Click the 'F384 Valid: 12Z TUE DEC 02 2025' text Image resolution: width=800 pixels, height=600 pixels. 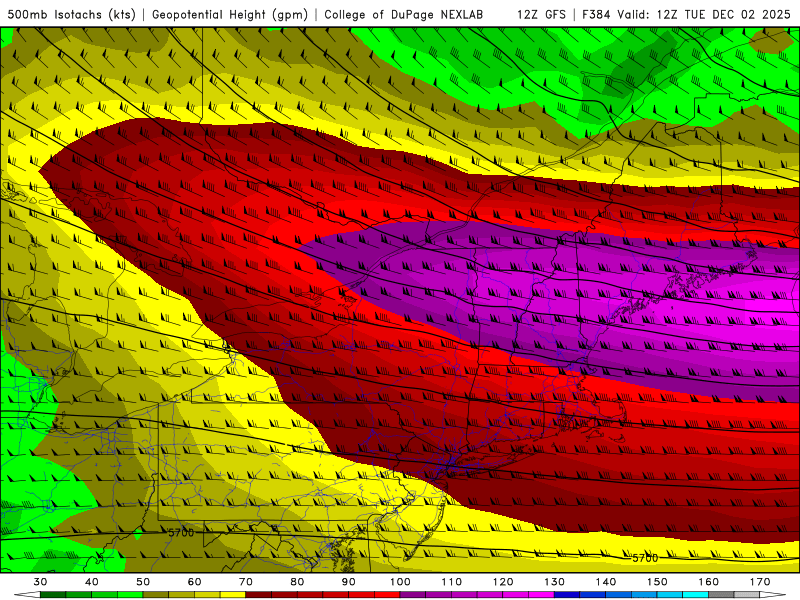(x=687, y=14)
